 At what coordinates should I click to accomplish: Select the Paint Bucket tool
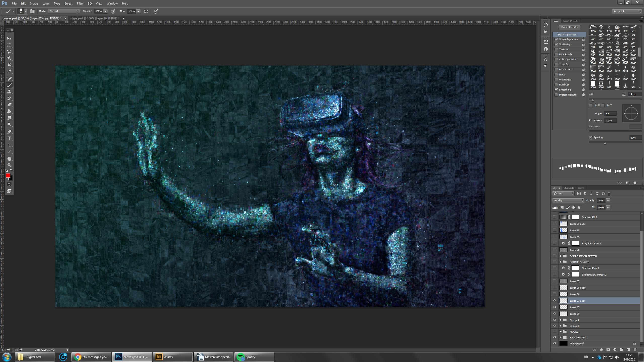pyautogui.click(x=9, y=111)
